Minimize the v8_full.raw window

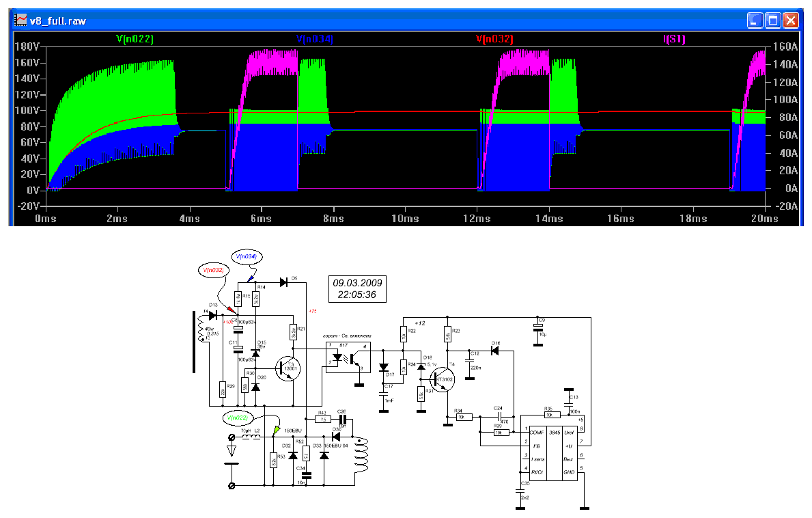(x=755, y=21)
